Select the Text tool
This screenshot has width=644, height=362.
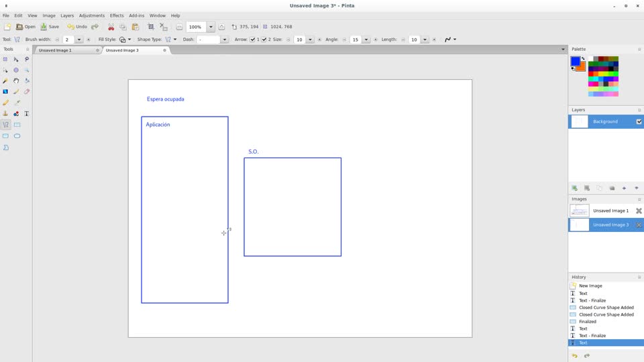pyautogui.click(x=27, y=114)
